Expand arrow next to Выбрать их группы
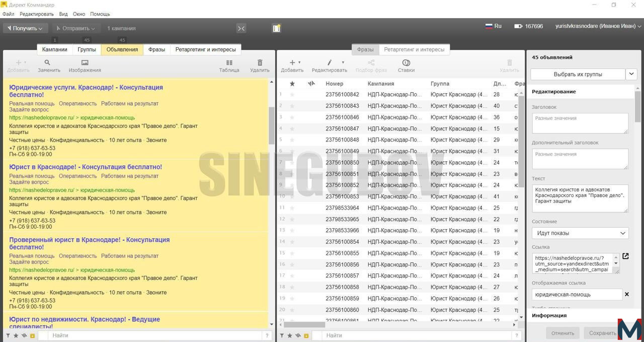This screenshot has height=342, width=644. (x=631, y=74)
